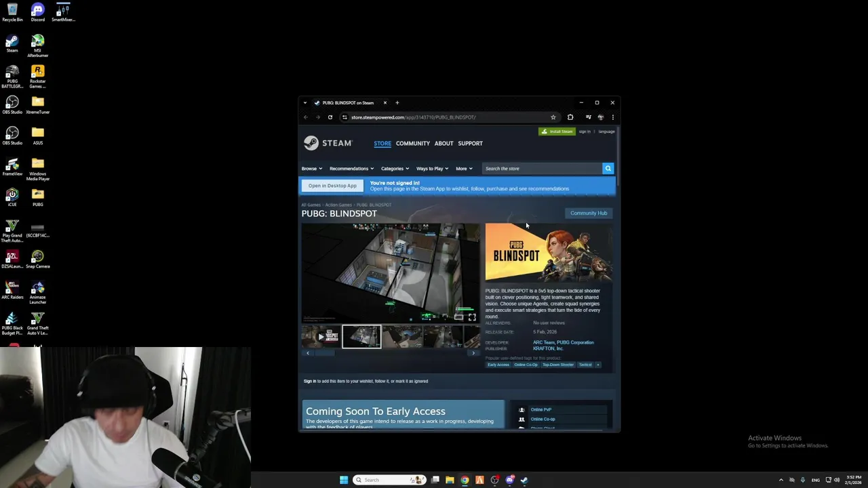Screen dimensions: 868x488
Task: Expand the Ways to Play dropdown
Action: click(432, 169)
